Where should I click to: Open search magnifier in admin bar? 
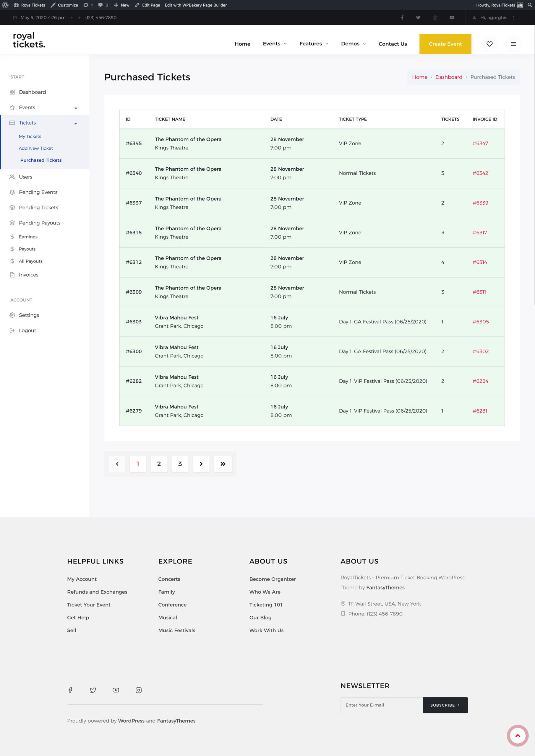(x=529, y=5)
